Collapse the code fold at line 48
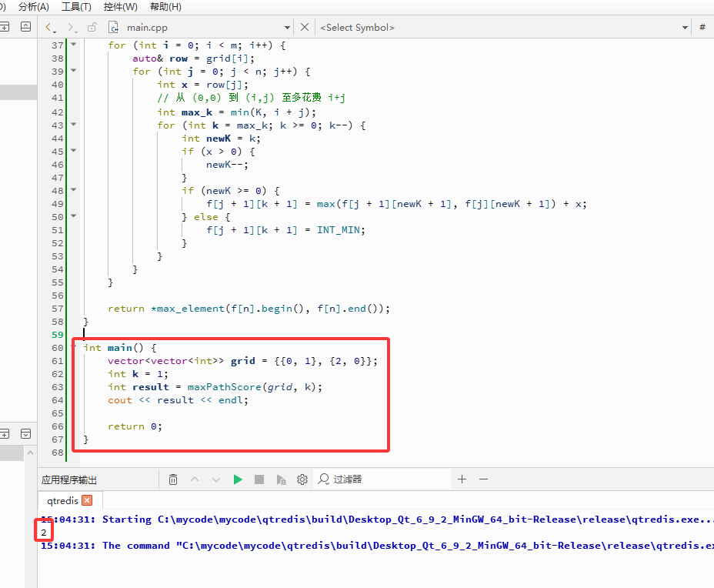Image resolution: width=714 pixels, height=588 pixels. point(73,189)
